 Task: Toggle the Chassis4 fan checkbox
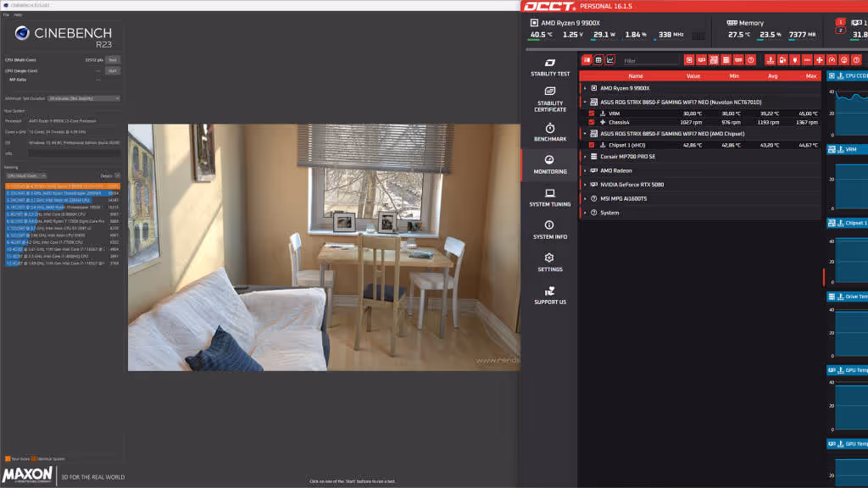[x=592, y=123]
